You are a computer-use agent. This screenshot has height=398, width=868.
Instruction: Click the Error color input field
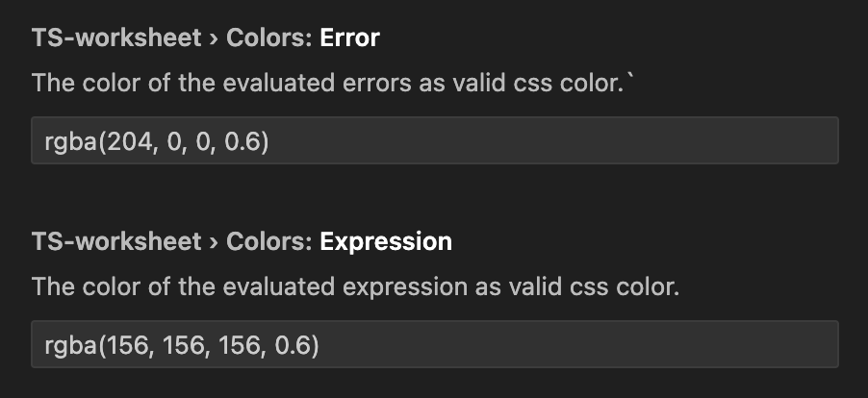point(434,140)
